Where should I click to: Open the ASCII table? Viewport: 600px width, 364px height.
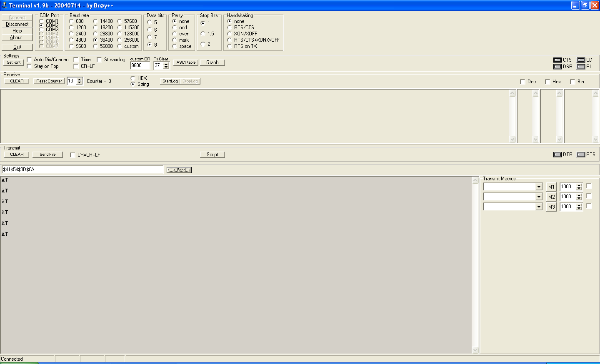pyautogui.click(x=186, y=62)
